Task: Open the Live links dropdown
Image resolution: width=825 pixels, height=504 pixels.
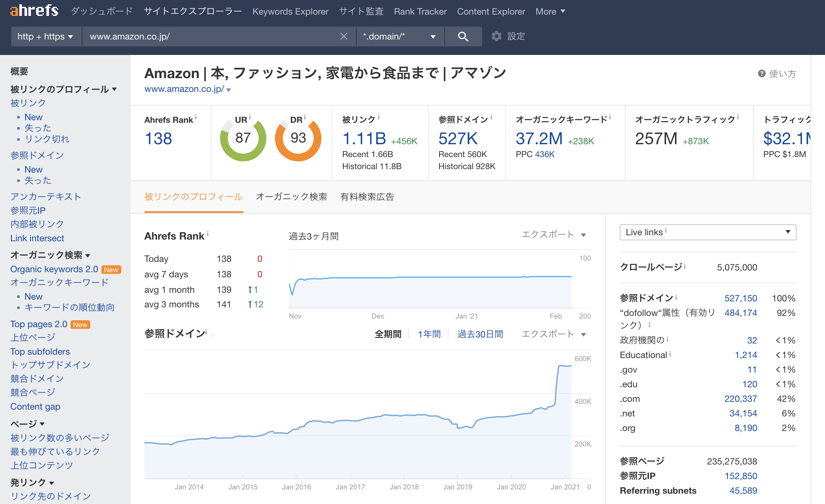Action: click(707, 232)
